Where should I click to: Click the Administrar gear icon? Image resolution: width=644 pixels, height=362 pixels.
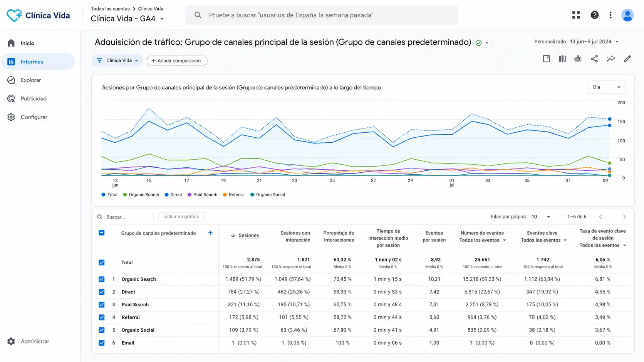11,341
